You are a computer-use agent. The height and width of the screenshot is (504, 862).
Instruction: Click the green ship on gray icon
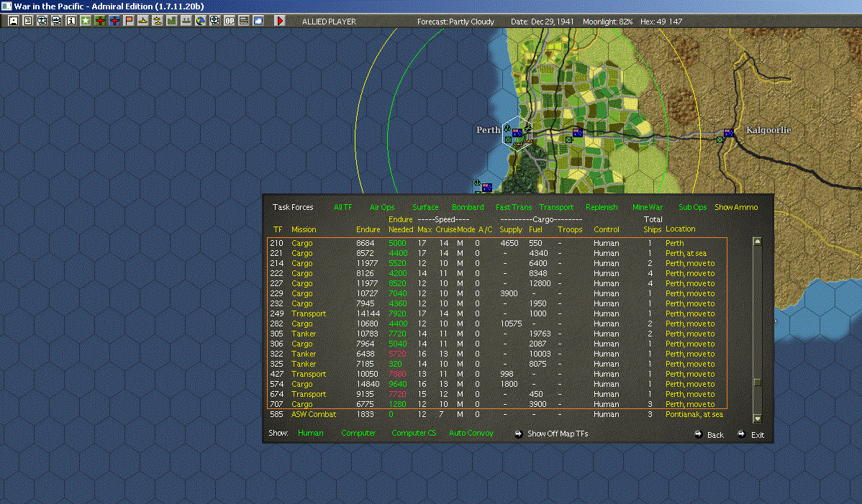186,21
